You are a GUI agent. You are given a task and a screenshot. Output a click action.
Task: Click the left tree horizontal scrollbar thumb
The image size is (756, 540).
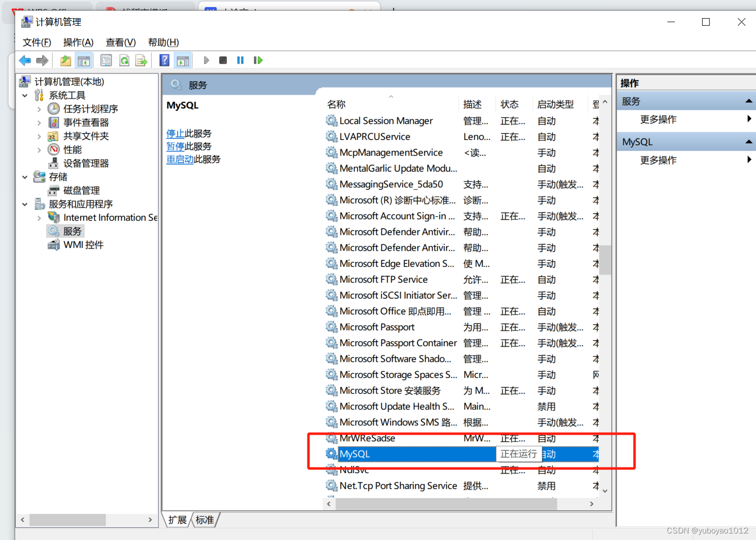68,519
